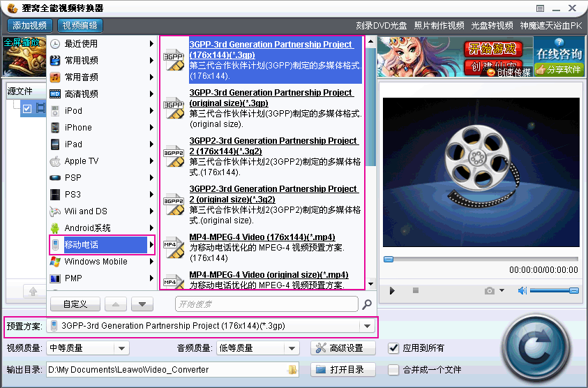The height and width of the screenshot is (388, 588).
Task: Select the PMP category
Action: tap(102, 278)
